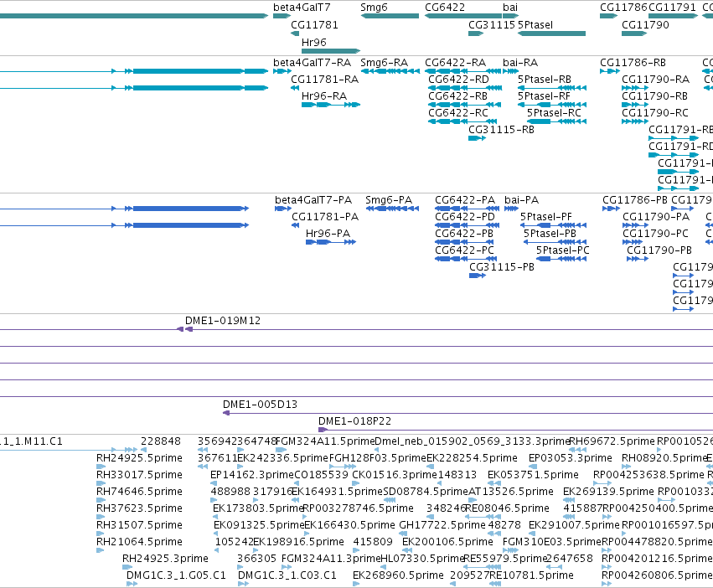Click the bai gene label

(x=510, y=8)
